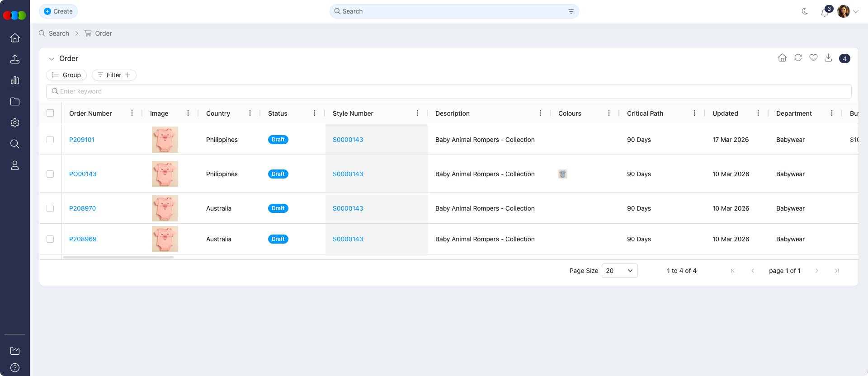This screenshot has height=376, width=868.
Task: Select checkbox for order P209101
Action: (50, 140)
